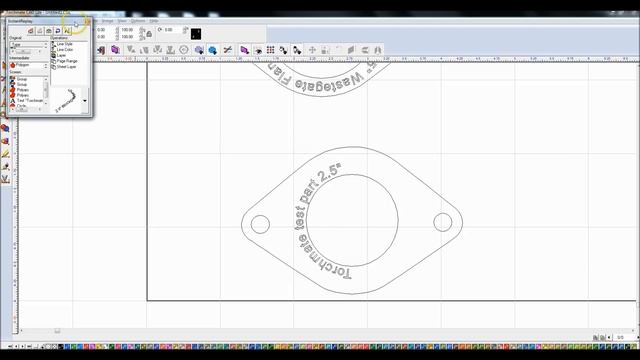Select the array grid tool in toolbar
The image size is (640, 360).
pyautogui.click(x=270, y=50)
